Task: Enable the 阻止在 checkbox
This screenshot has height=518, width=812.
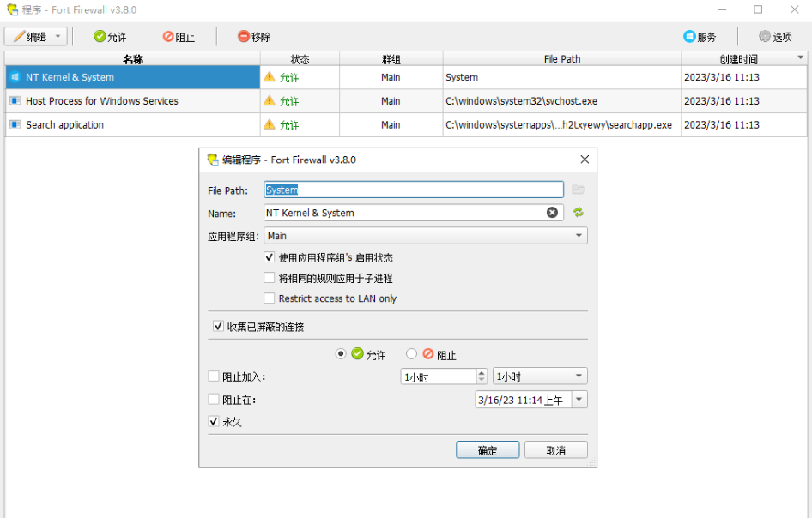Action: (214, 399)
